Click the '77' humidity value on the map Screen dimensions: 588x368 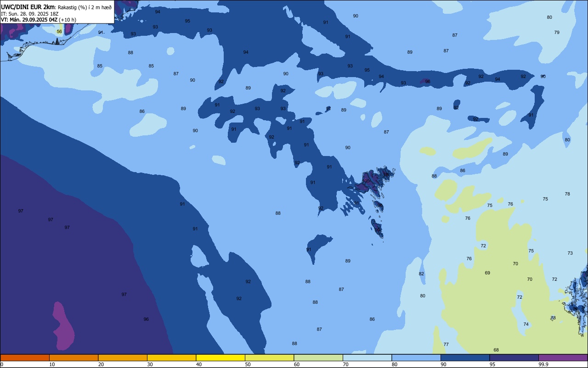pos(446,345)
